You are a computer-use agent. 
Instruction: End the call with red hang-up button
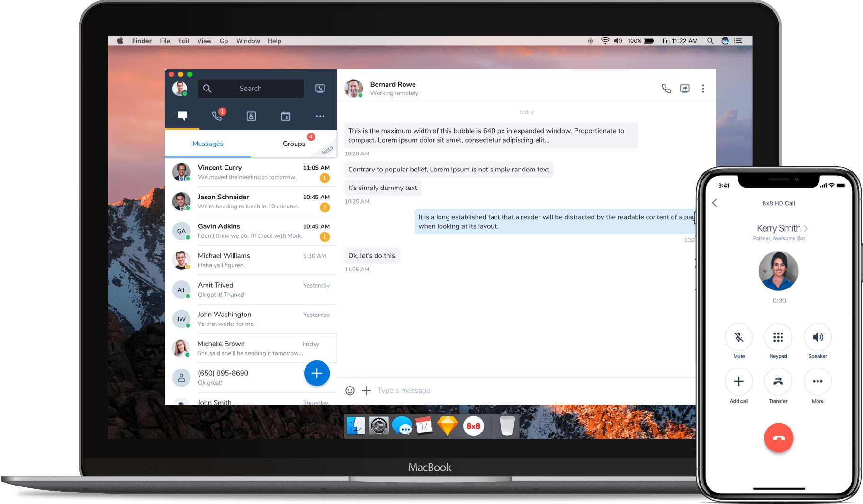click(x=778, y=438)
